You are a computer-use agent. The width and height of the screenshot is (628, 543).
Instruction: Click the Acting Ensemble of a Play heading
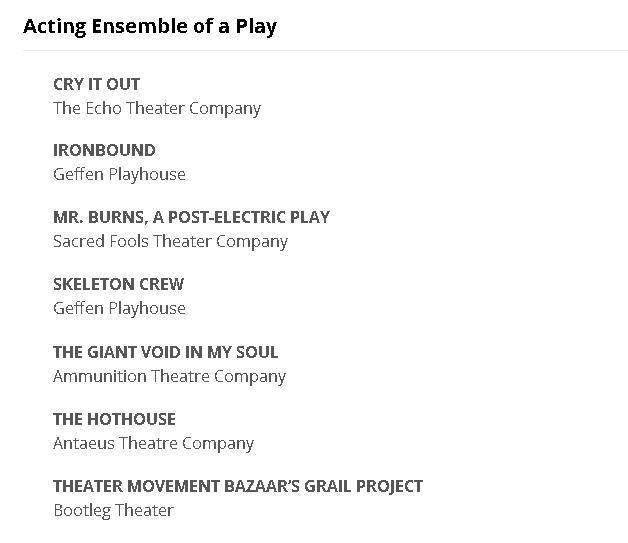point(149,26)
